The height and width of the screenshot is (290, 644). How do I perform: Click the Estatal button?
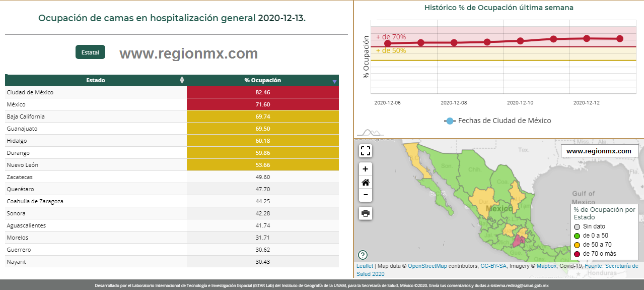click(90, 52)
